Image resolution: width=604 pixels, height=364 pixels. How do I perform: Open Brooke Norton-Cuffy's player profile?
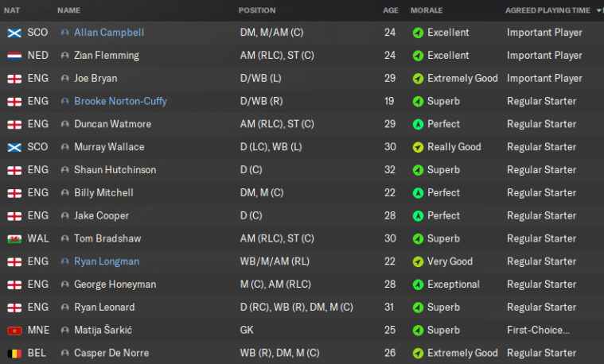120,102
